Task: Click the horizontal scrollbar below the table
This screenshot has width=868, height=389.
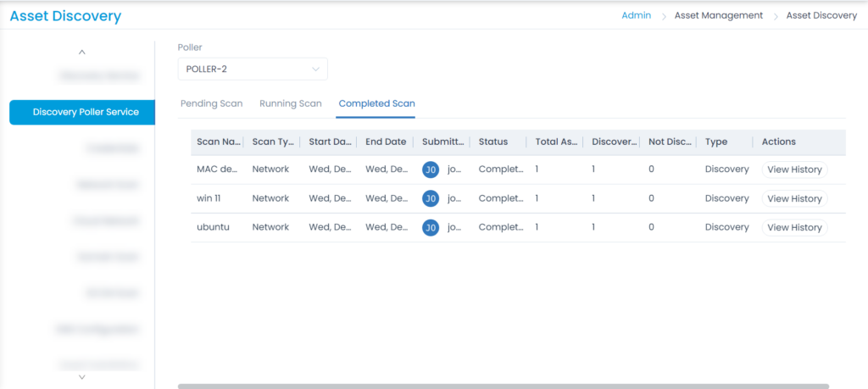Action: pos(504,386)
